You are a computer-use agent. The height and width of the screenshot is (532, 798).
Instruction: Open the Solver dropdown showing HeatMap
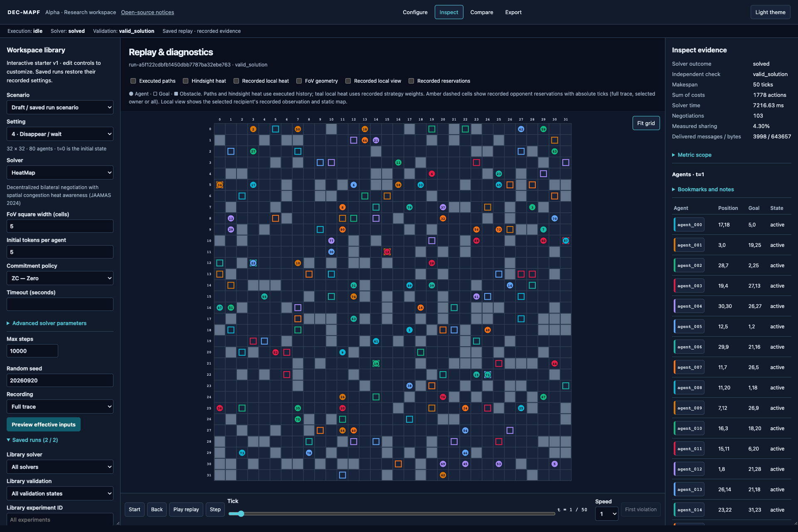coord(60,172)
